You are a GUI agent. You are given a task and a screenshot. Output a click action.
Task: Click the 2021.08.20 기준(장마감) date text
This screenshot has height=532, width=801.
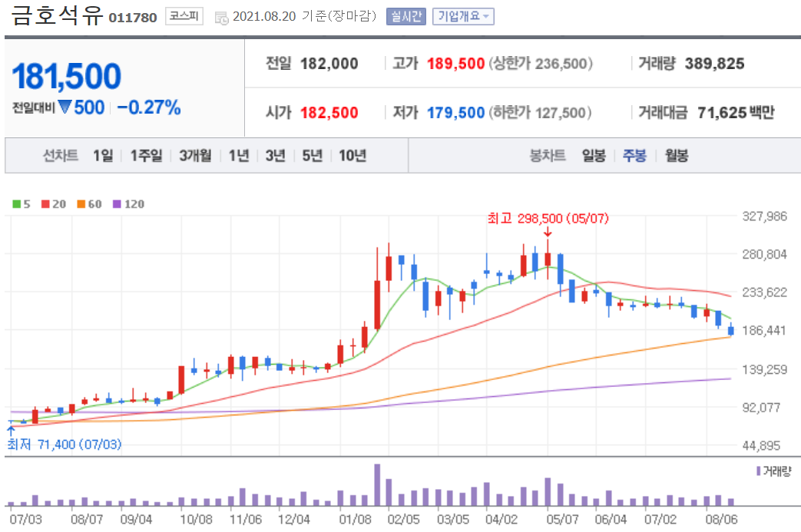click(304, 16)
